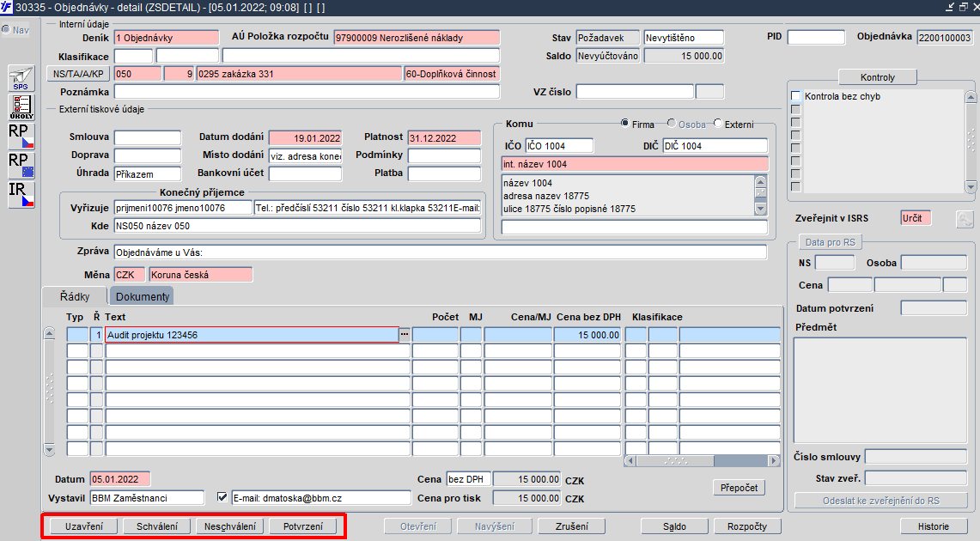980x541 pixels.
Task: Click the IR Czech flag icon
Action: pos(21,194)
